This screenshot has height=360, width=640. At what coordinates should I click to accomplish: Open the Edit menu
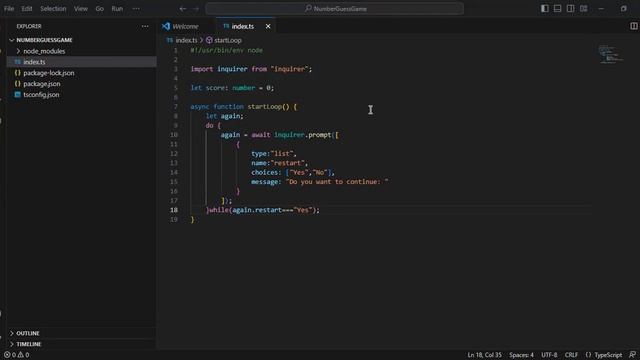[x=27, y=9]
